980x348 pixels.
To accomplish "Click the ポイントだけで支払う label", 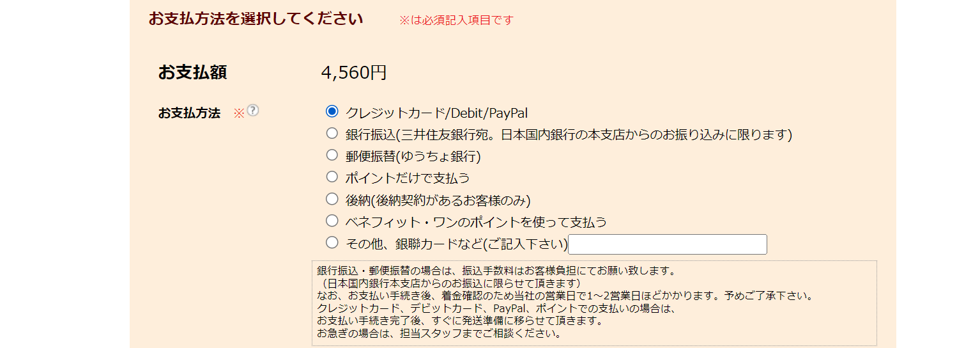I will coord(408,178).
